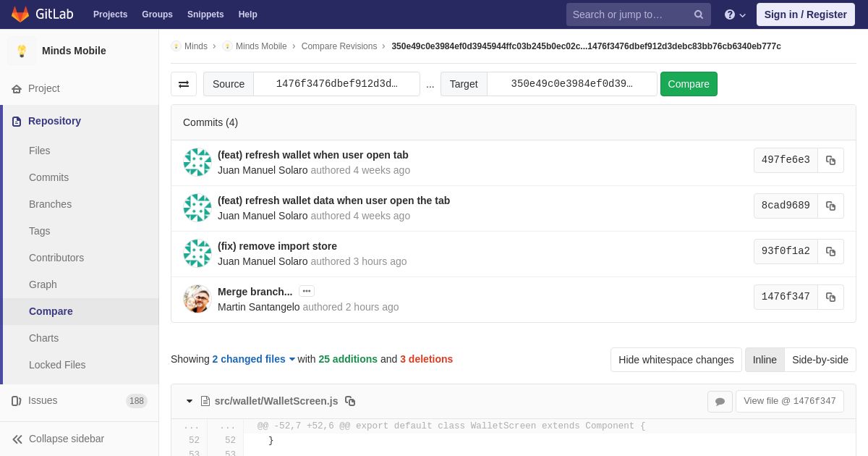This screenshot has height=456, width=868.
Task: Switch diff view to Side-by-side
Action: 820,360
